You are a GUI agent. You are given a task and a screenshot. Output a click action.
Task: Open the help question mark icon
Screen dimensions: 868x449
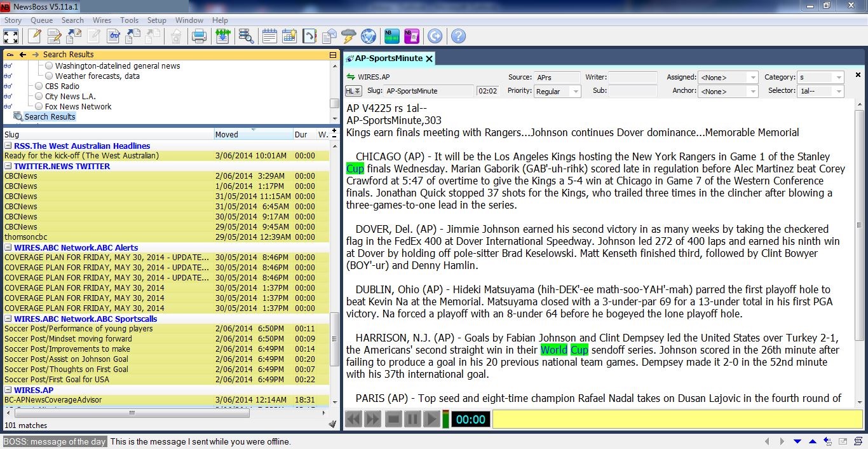[458, 36]
